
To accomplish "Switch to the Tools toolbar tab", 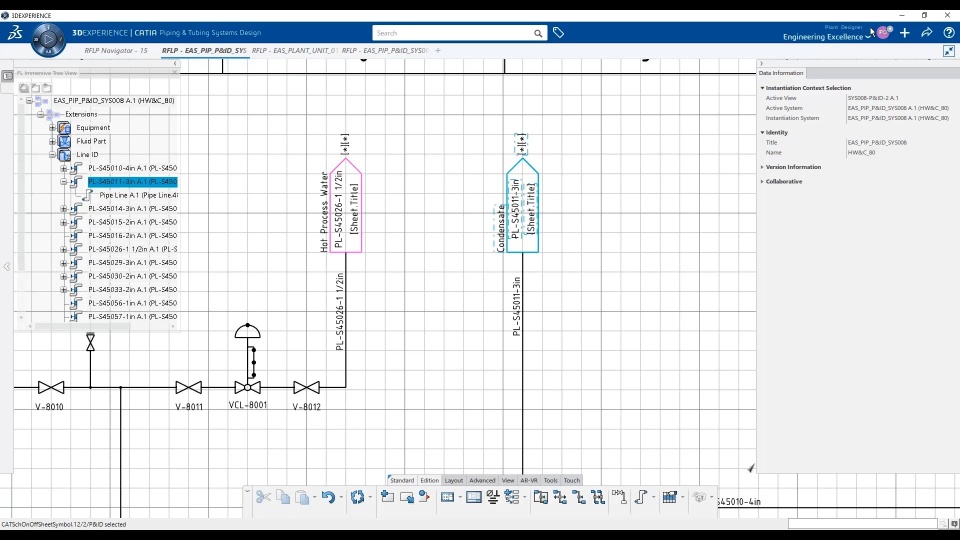I will (x=550, y=480).
